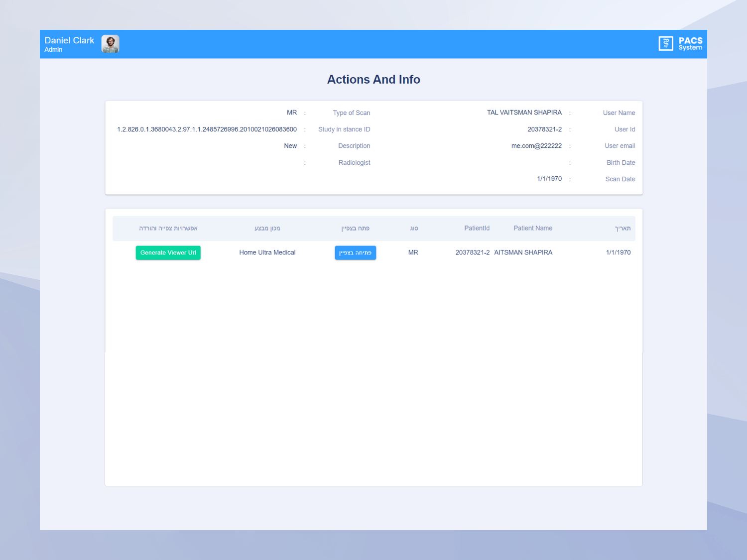Click the Scan Date value in info panel

click(x=549, y=179)
